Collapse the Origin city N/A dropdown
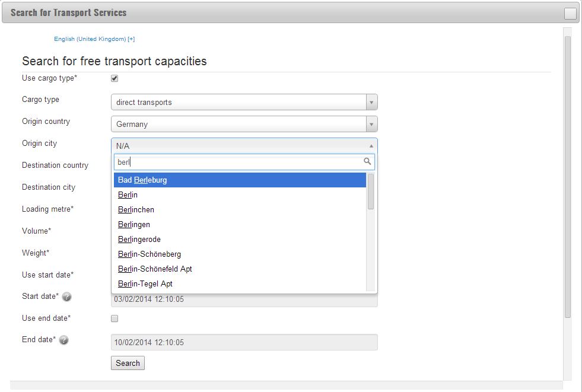 click(x=244, y=146)
